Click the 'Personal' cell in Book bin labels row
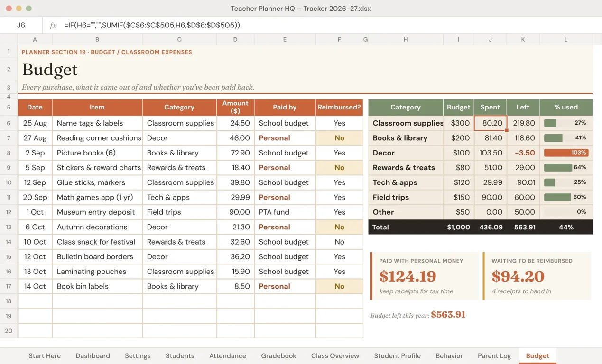602x364 pixels. pos(285,286)
